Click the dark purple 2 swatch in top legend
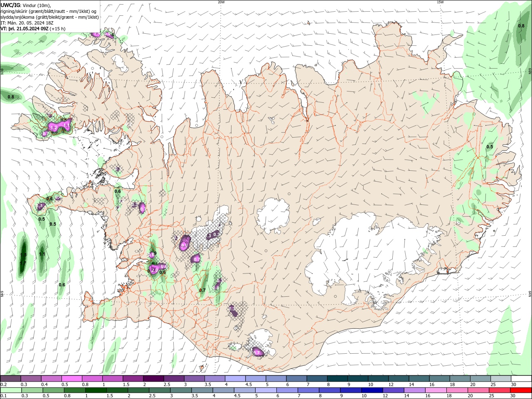Screen dimensions: 532x399 click(x=153, y=379)
